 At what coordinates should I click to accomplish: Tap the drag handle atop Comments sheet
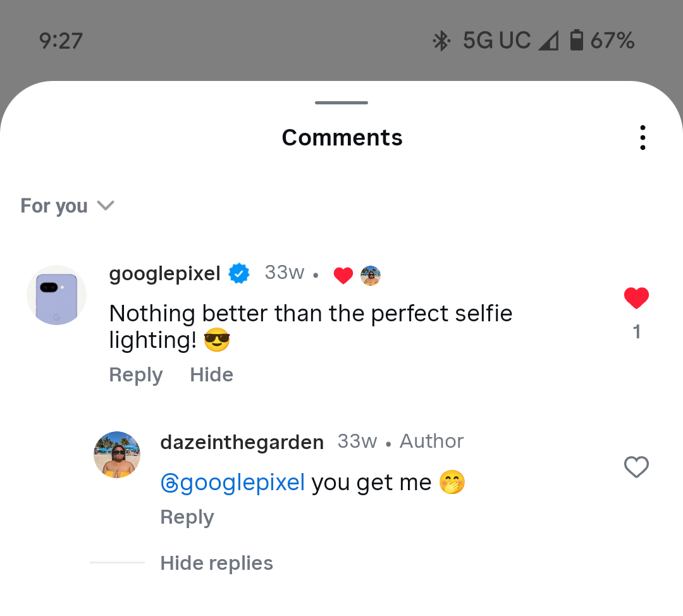click(x=341, y=102)
